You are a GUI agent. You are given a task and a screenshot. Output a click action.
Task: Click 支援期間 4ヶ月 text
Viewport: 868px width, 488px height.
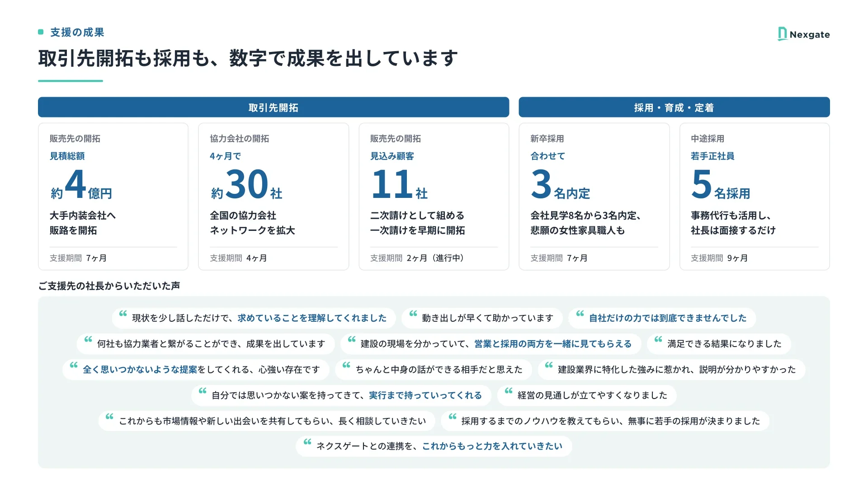[x=238, y=258]
